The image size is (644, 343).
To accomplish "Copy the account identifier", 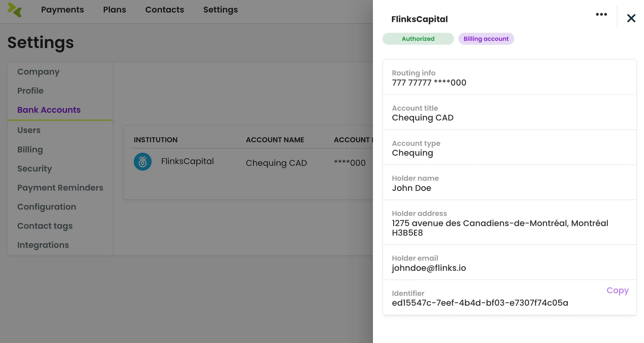I will pyautogui.click(x=617, y=290).
